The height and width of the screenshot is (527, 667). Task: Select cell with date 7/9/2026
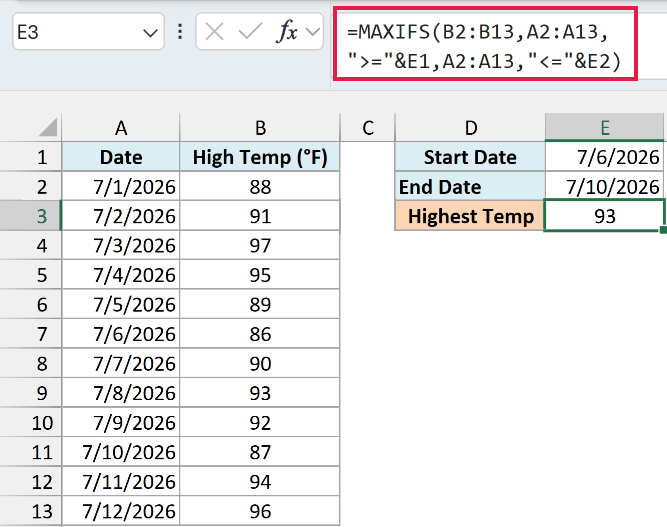pos(121,422)
